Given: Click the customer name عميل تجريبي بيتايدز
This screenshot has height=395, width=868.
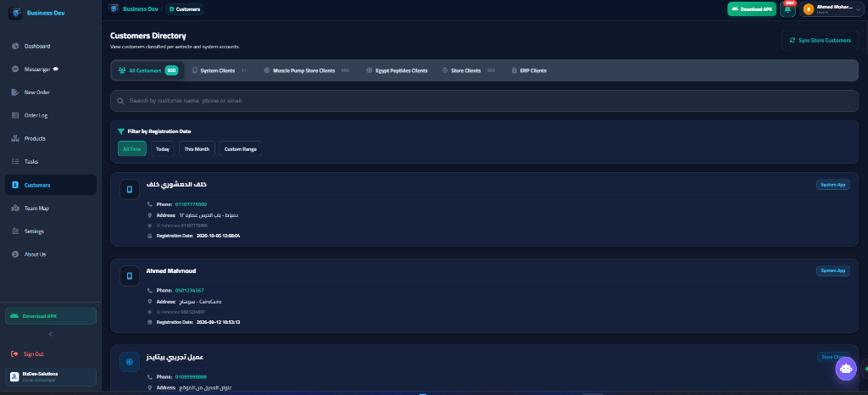Looking at the screenshot, I should click(x=175, y=358).
